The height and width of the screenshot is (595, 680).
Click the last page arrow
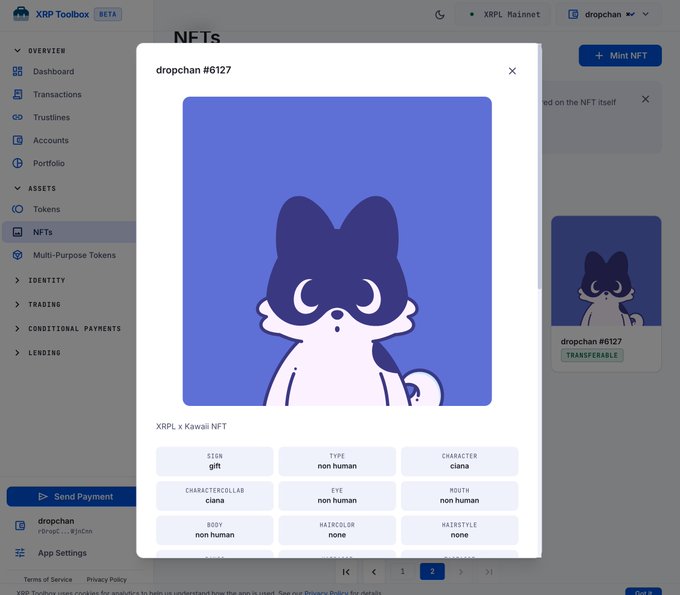coord(489,572)
